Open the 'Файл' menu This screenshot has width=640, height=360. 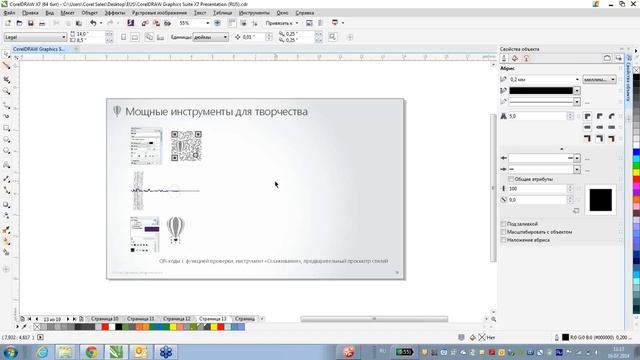[9, 13]
